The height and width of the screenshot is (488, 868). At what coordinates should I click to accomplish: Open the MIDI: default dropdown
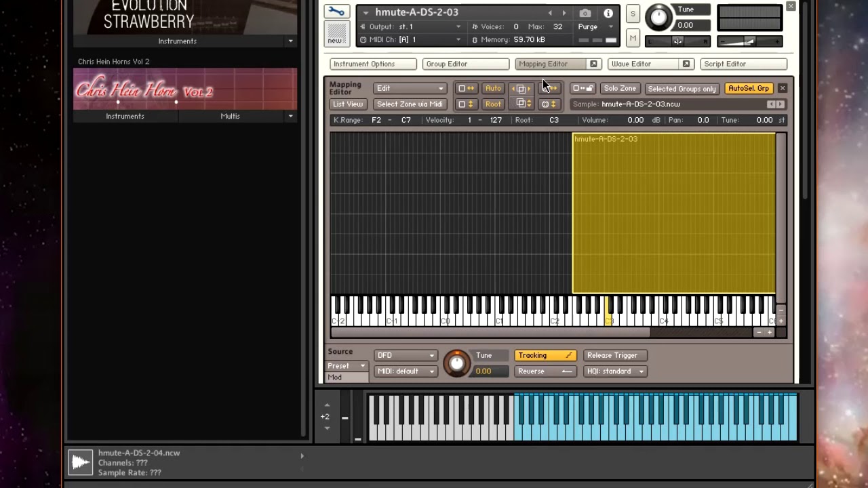406,371
